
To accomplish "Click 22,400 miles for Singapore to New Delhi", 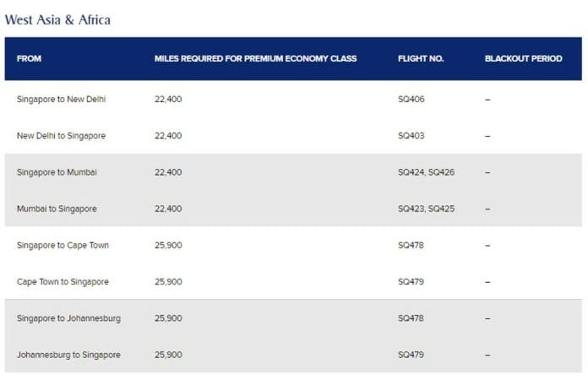I will pyautogui.click(x=168, y=99).
